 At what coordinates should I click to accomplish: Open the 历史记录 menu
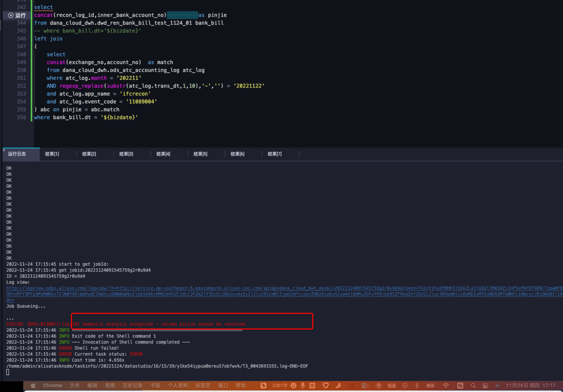tap(133, 385)
